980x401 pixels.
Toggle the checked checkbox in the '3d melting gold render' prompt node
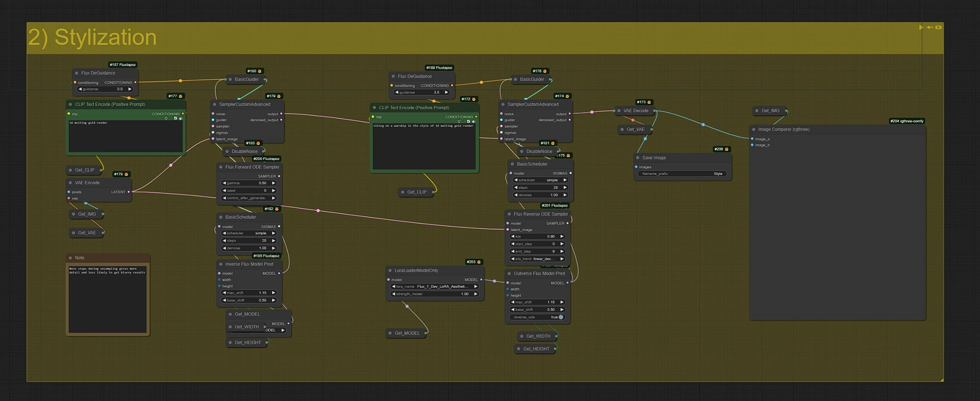coord(176,118)
